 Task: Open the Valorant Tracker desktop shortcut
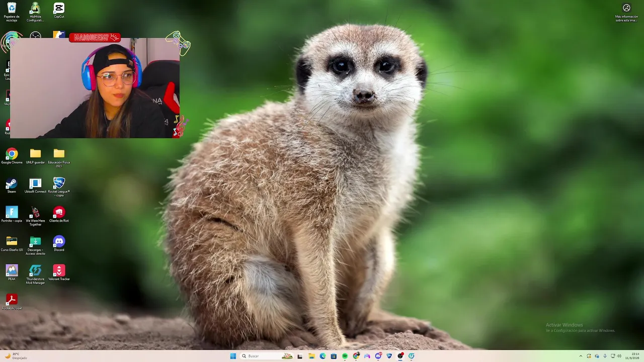pos(59,273)
